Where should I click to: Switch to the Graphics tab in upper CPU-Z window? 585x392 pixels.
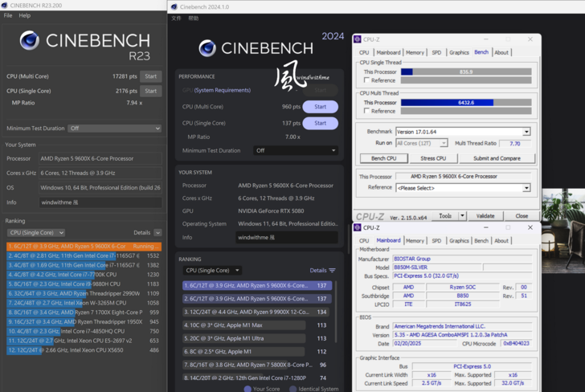(459, 52)
